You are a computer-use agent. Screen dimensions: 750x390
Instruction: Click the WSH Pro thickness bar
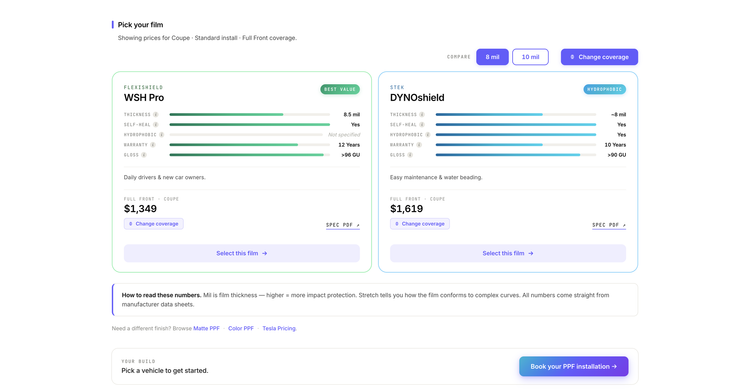pos(250,114)
